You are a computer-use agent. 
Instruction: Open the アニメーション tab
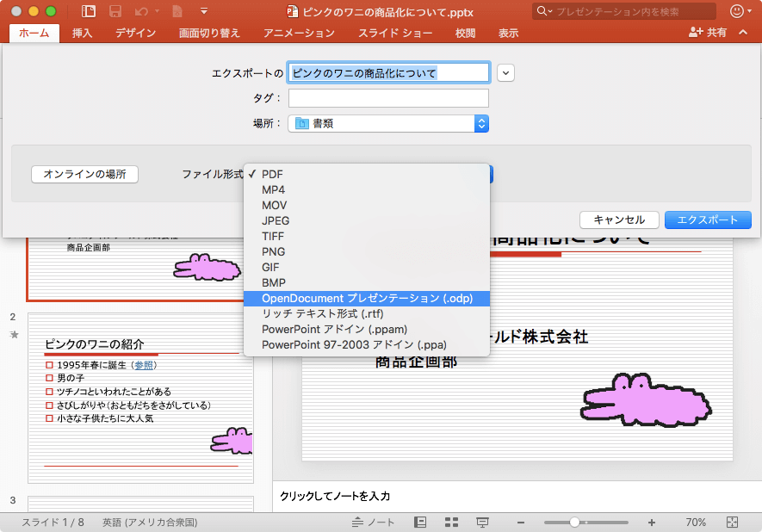click(x=299, y=33)
